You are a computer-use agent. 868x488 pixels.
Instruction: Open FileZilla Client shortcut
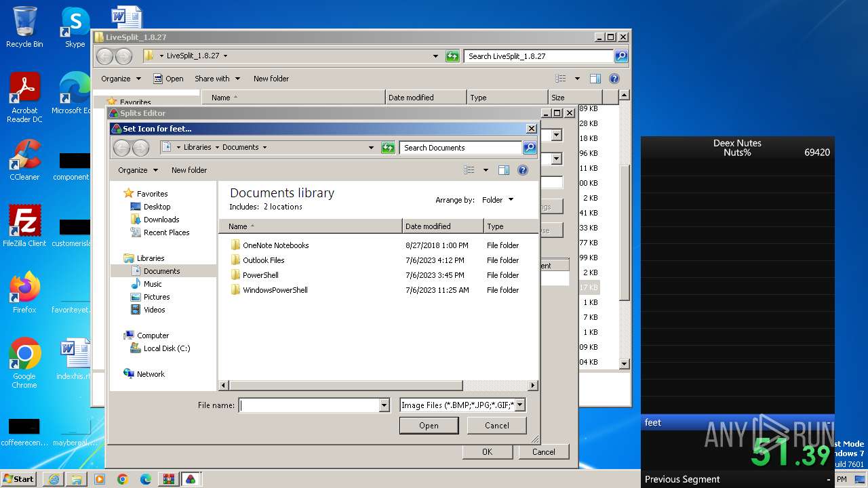click(x=24, y=226)
